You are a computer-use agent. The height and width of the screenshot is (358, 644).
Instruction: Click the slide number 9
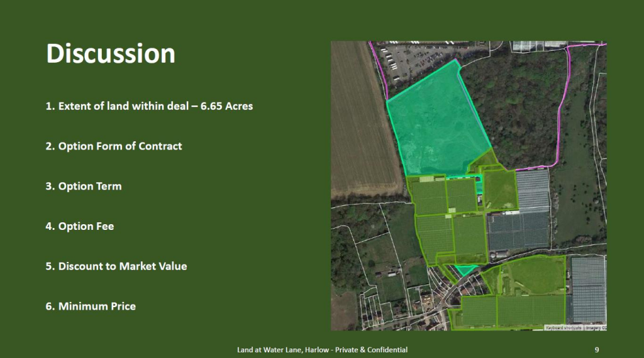click(x=596, y=350)
